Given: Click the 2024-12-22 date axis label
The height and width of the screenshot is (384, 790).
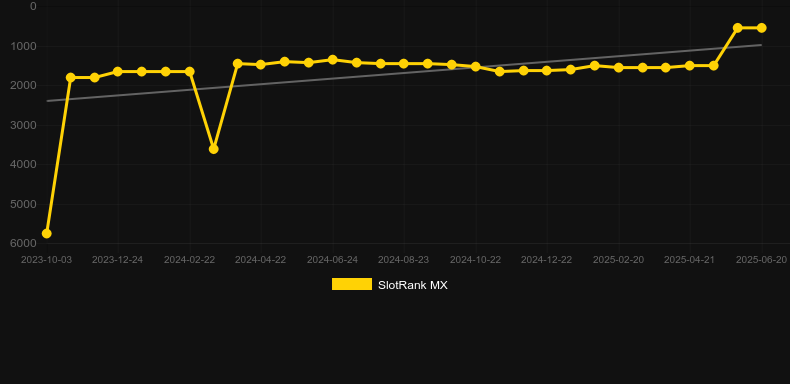Looking at the screenshot, I should tap(547, 260).
